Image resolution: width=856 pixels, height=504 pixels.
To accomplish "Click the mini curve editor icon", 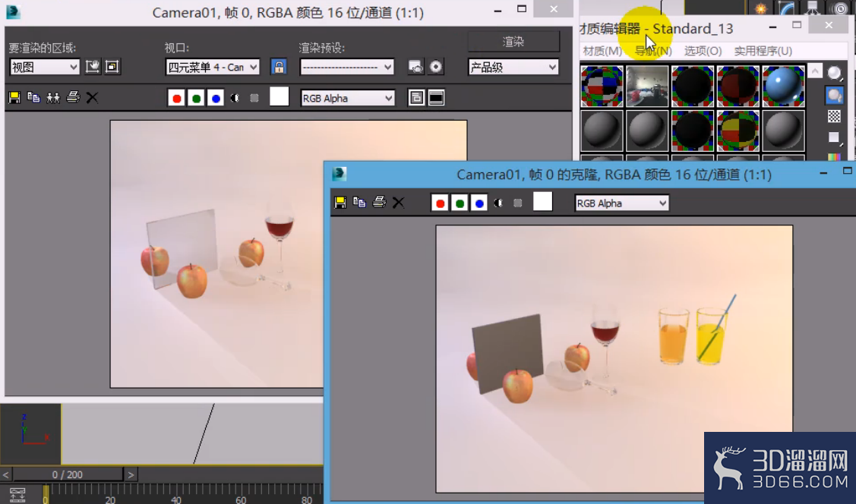I will point(17,495).
